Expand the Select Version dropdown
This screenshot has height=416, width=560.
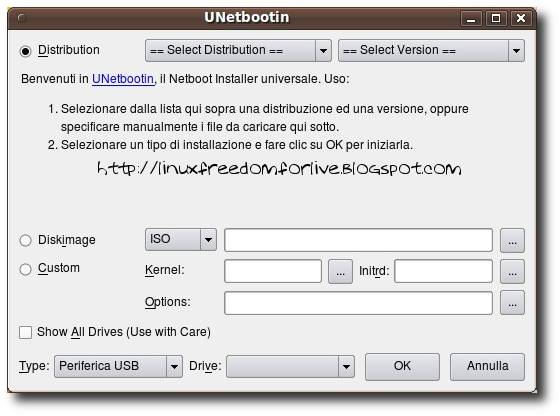pos(431,50)
